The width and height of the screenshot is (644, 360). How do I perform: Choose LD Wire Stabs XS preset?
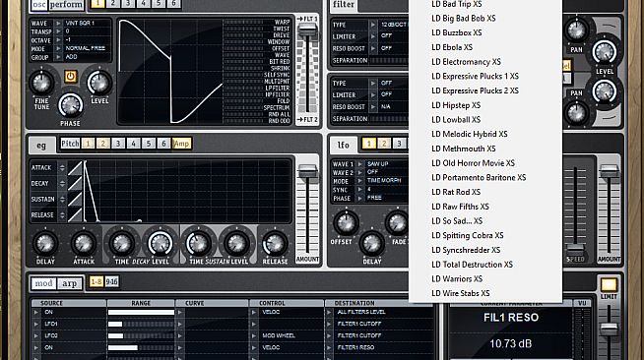coord(461,293)
